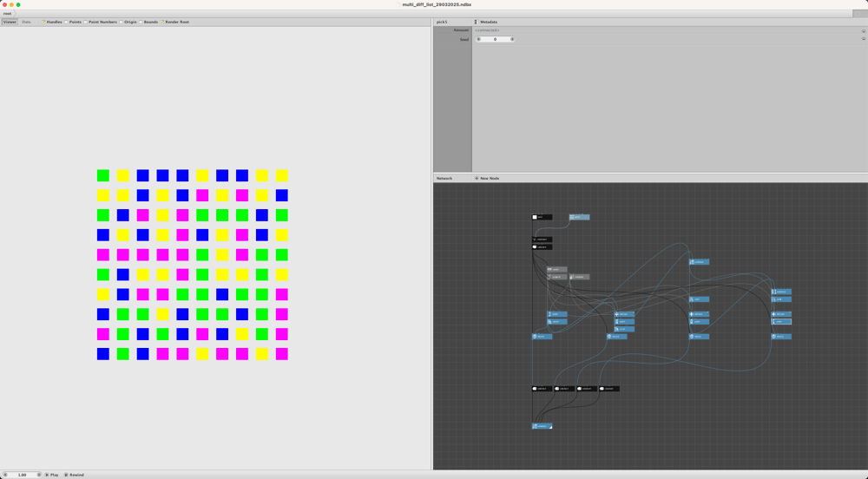This screenshot has height=479, width=868.
Task: Click the Play button label
Action: pos(54,475)
